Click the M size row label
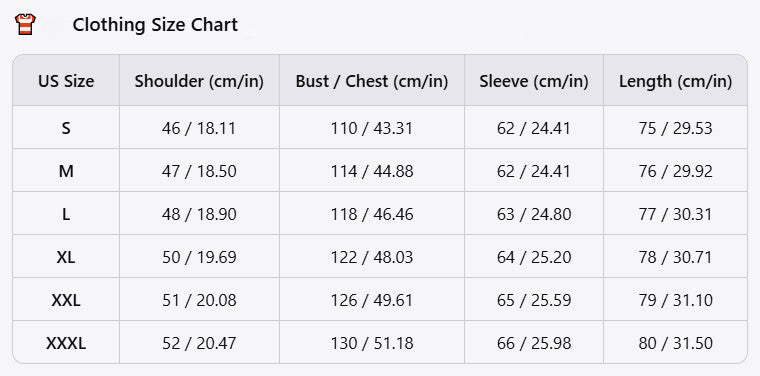The height and width of the screenshot is (376, 760). pos(66,171)
